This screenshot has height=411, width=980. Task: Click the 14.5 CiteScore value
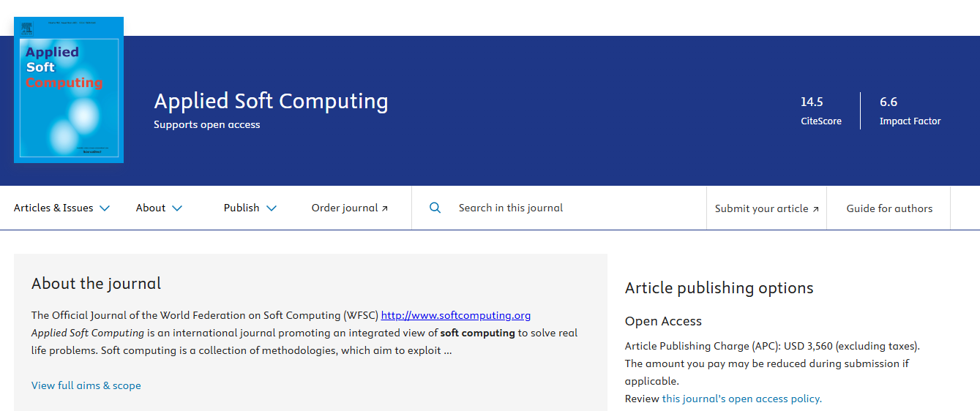[812, 102]
